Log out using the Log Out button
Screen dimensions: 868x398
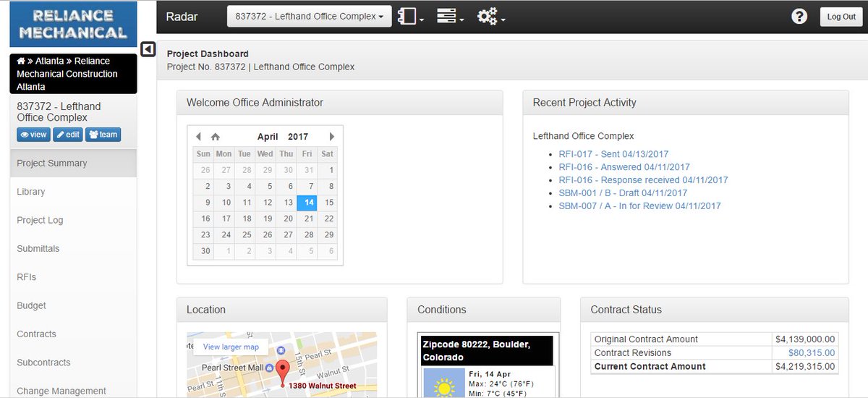(841, 17)
